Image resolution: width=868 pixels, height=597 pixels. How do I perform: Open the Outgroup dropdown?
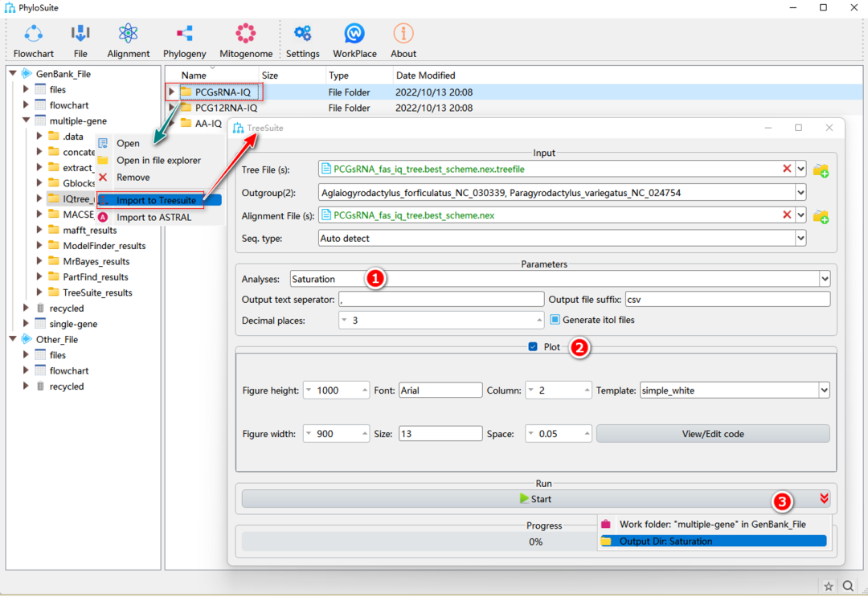[801, 193]
